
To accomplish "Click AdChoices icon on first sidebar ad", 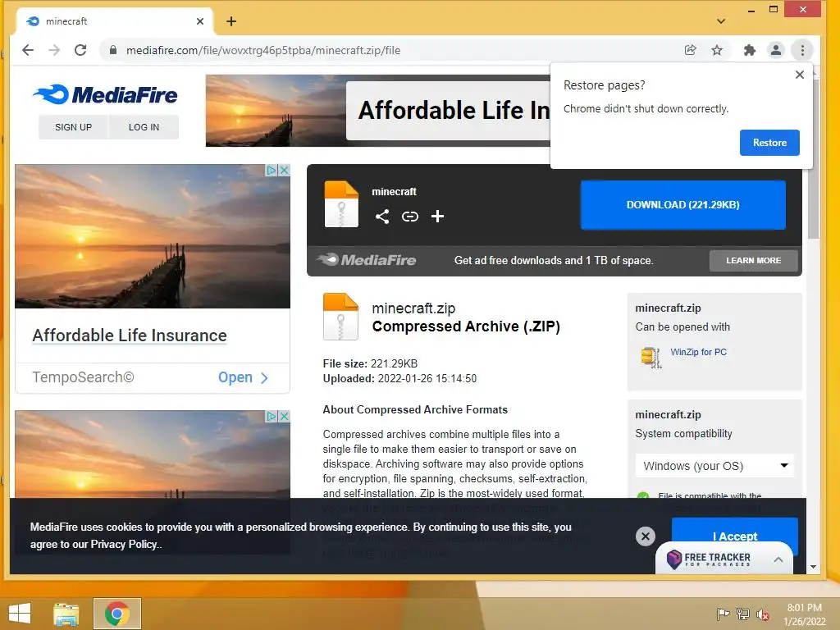I will (272, 170).
